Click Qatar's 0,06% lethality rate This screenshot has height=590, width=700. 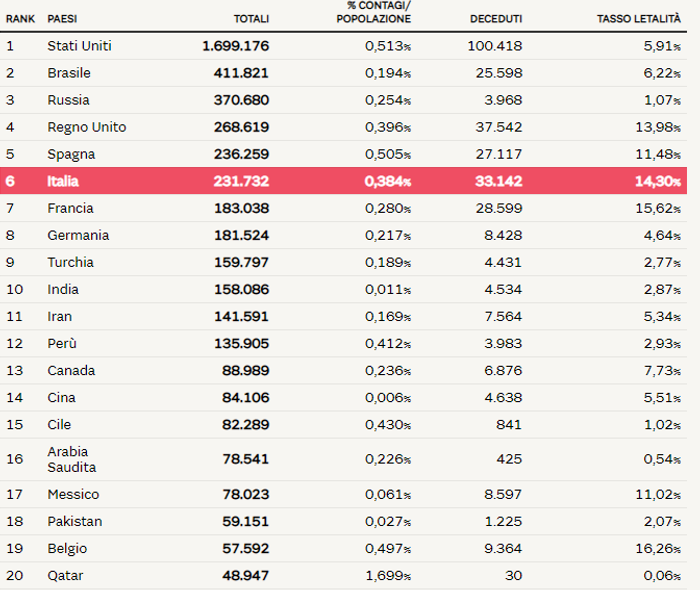click(662, 576)
